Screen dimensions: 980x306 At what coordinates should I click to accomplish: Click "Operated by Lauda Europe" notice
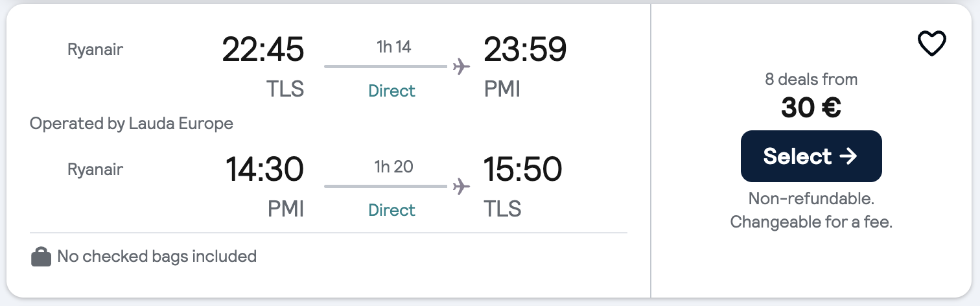point(132,123)
